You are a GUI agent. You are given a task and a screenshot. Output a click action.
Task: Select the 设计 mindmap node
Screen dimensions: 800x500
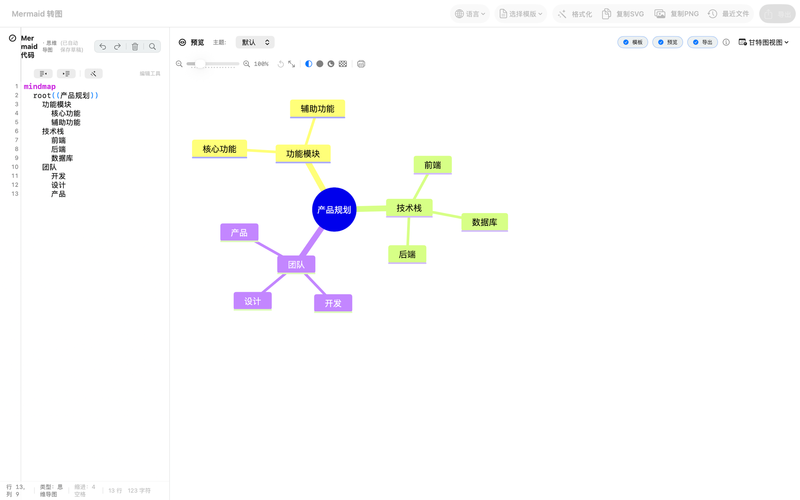(253, 301)
